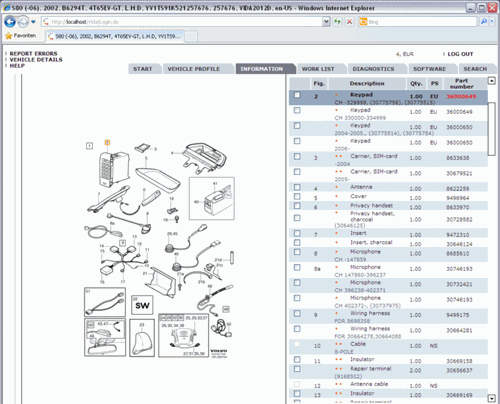Switch to the DIAGNOSTICS tab
The height and width of the screenshot is (404, 500).
(373, 69)
